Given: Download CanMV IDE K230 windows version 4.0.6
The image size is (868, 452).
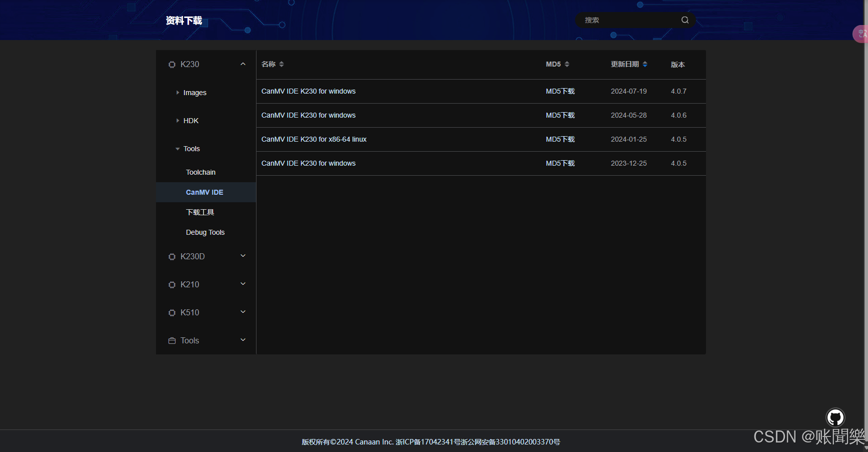Looking at the screenshot, I should pyautogui.click(x=308, y=115).
